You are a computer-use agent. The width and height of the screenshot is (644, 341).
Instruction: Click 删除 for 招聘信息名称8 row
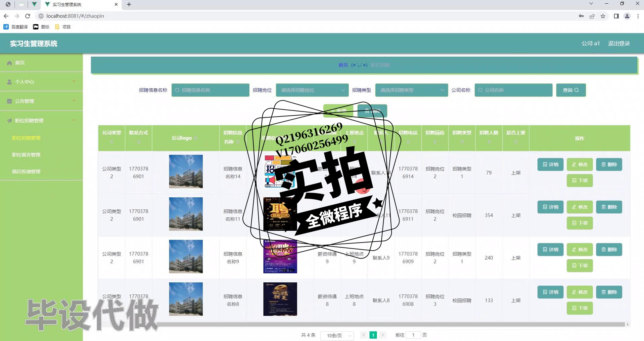[x=609, y=292]
